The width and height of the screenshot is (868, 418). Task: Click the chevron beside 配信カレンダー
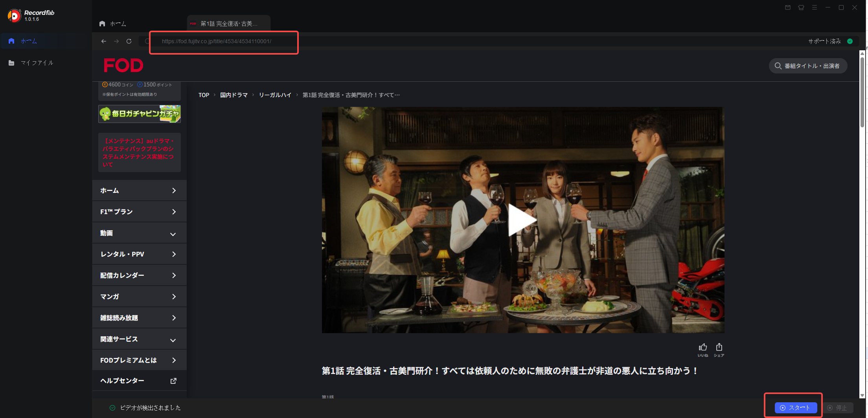174,275
